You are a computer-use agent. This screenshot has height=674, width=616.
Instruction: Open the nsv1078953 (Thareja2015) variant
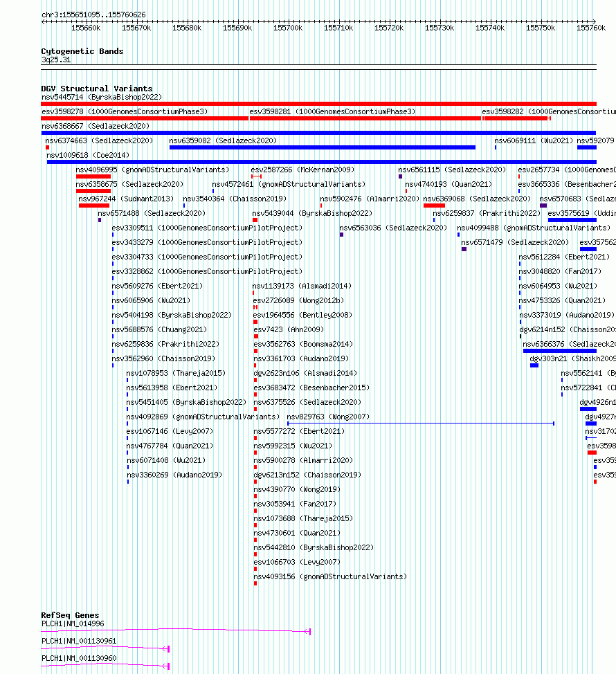point(176,374)
